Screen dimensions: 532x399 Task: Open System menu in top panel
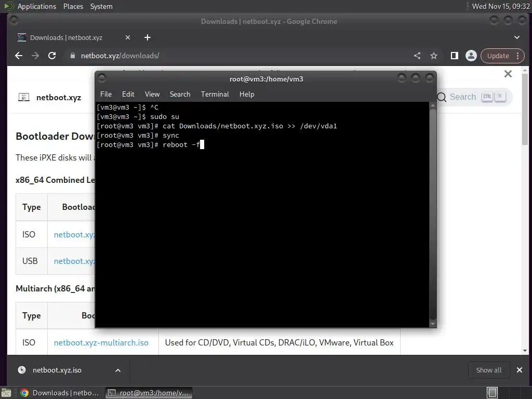[101, 6]
